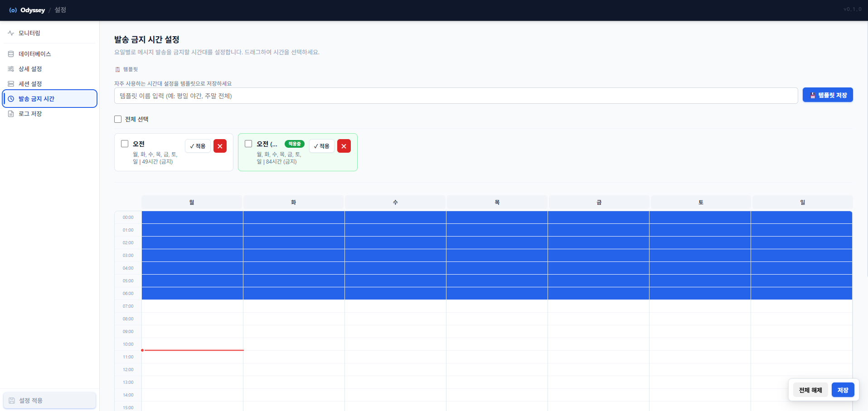This screenshot has width=868, height=411.
Task: Click the 수 column header
Action: pos(395,202)
